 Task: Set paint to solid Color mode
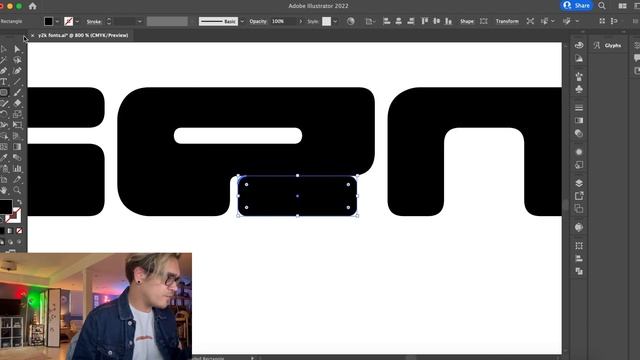tap(2, 231)
